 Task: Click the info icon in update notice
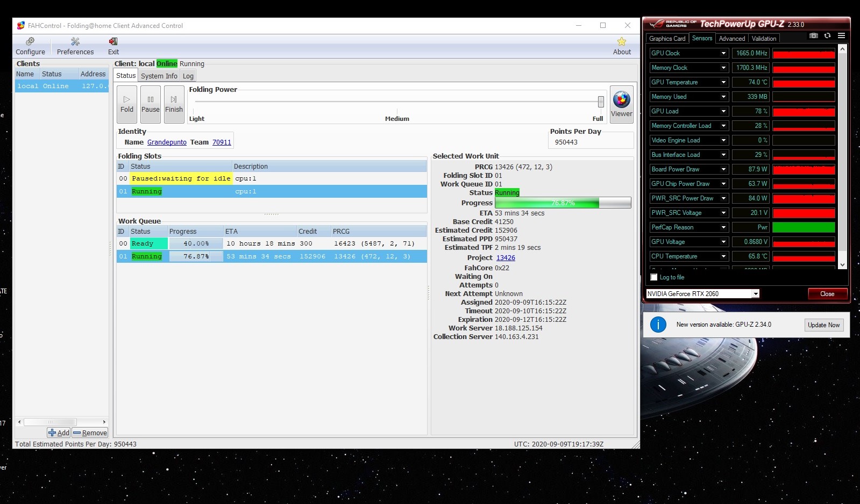(x=658, y=325)
